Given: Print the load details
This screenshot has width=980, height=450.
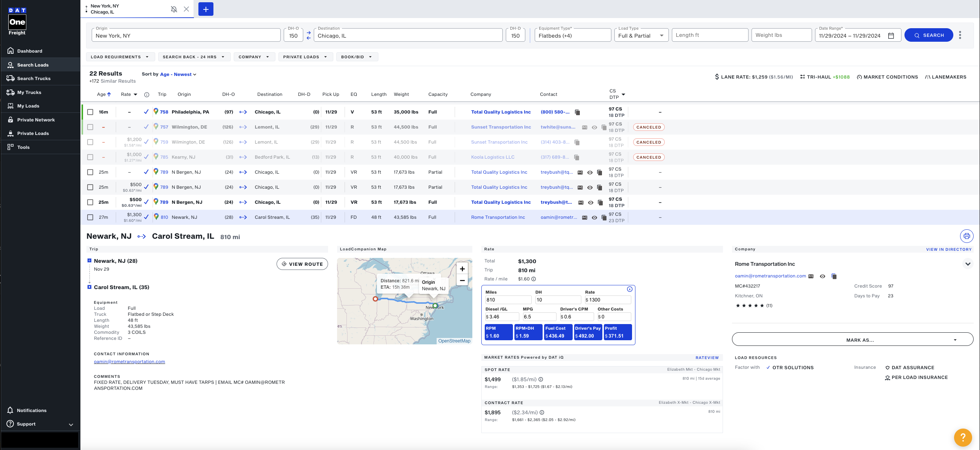Looking at the screenshot, I should point(967,236).
